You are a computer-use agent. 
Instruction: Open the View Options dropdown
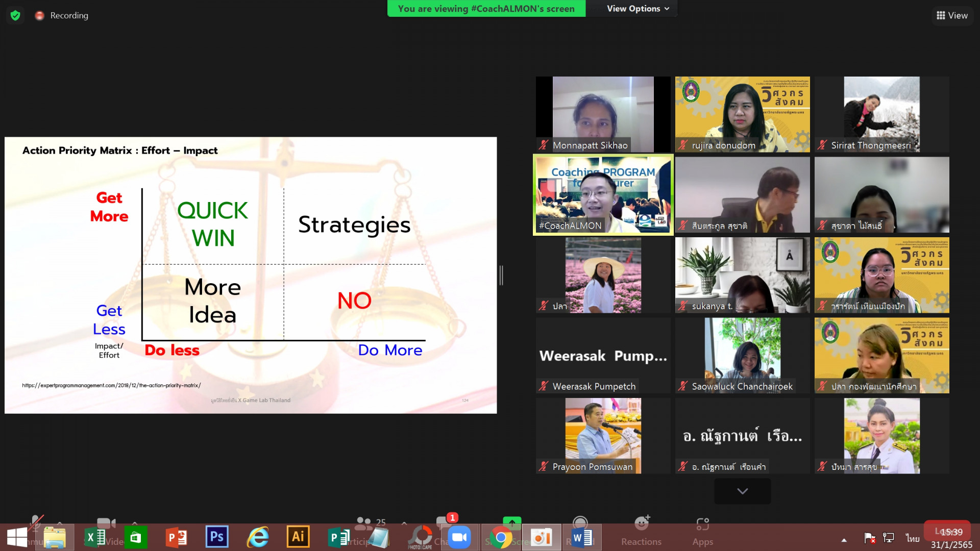[x=638, y=9]
